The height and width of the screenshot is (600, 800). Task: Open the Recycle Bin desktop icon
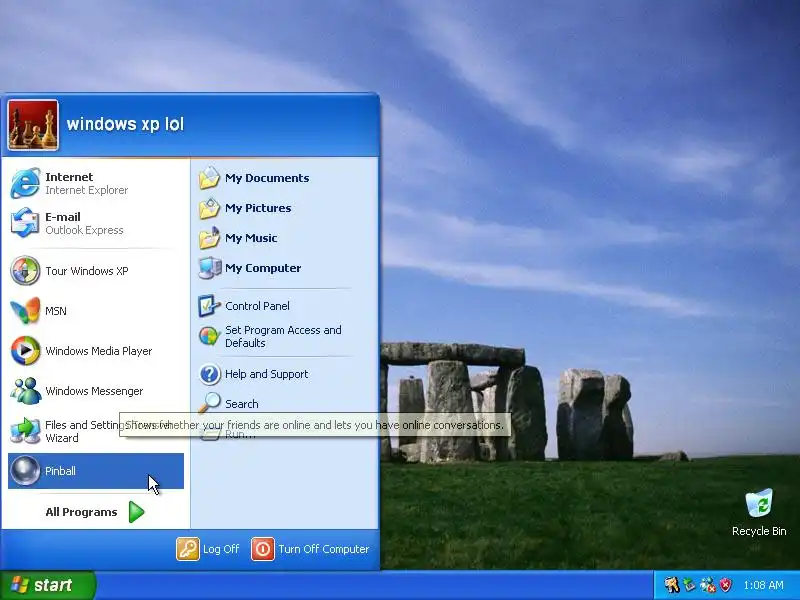(x=759, y=503)
